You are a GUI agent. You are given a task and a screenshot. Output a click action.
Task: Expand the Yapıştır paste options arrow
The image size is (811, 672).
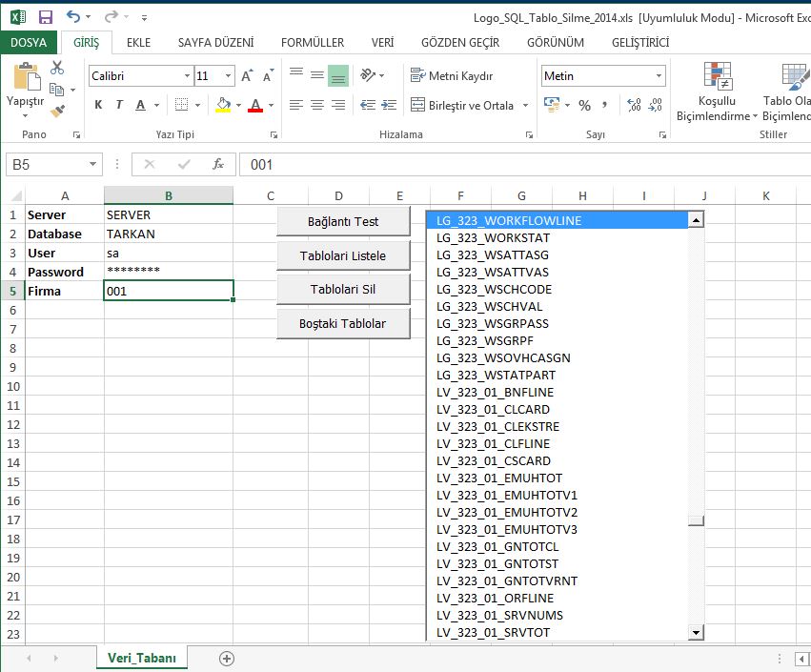26,116
